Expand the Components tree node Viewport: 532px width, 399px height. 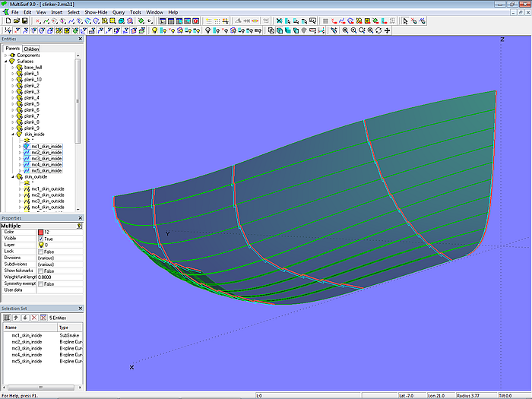(x=6, y=55)
